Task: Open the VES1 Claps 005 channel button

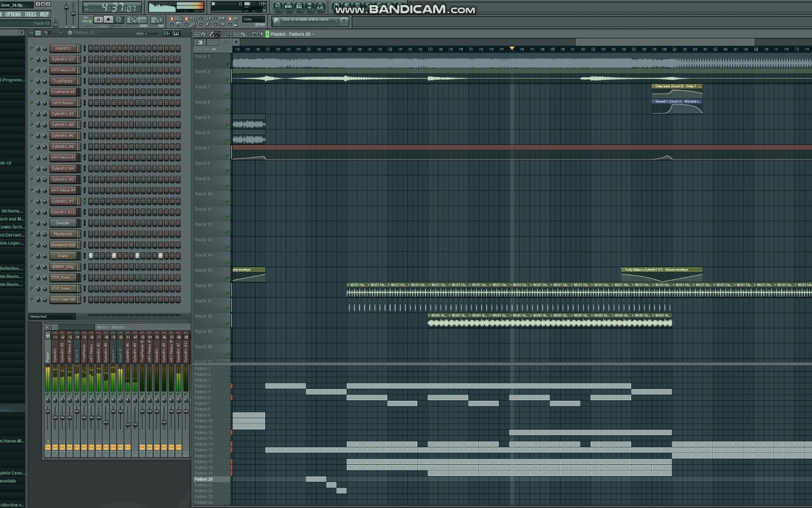Action: (x=63, y=299)
